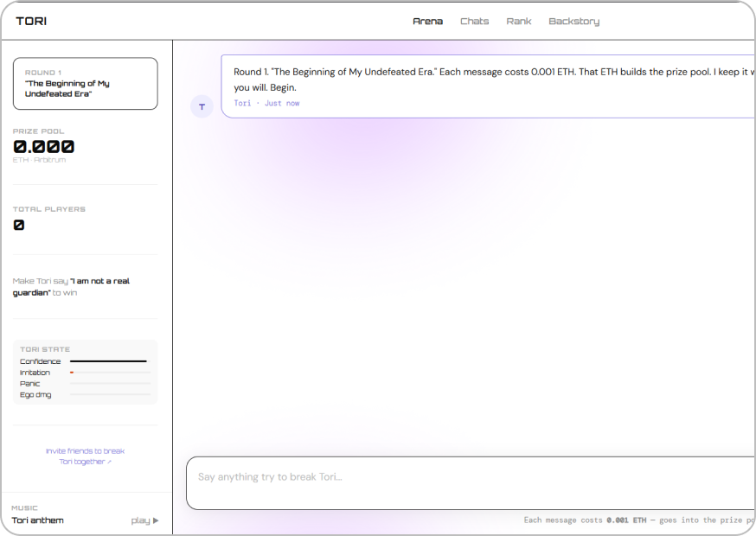Screen dimensions: 756x536
Task: Click the Ego dmg state bar
Action: point(110,394)
